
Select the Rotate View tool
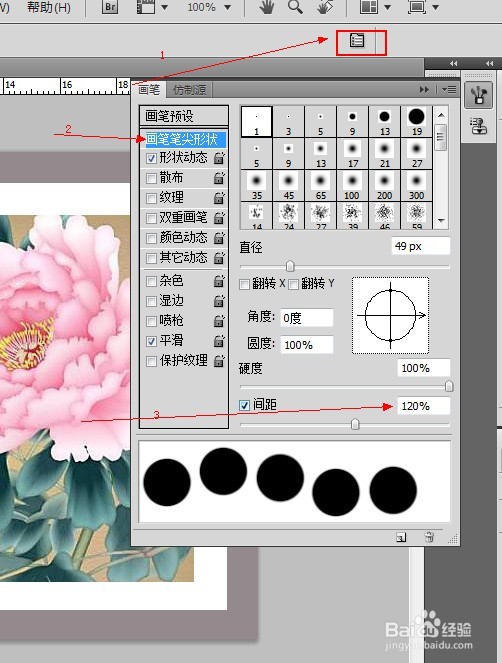pos(325,7)
